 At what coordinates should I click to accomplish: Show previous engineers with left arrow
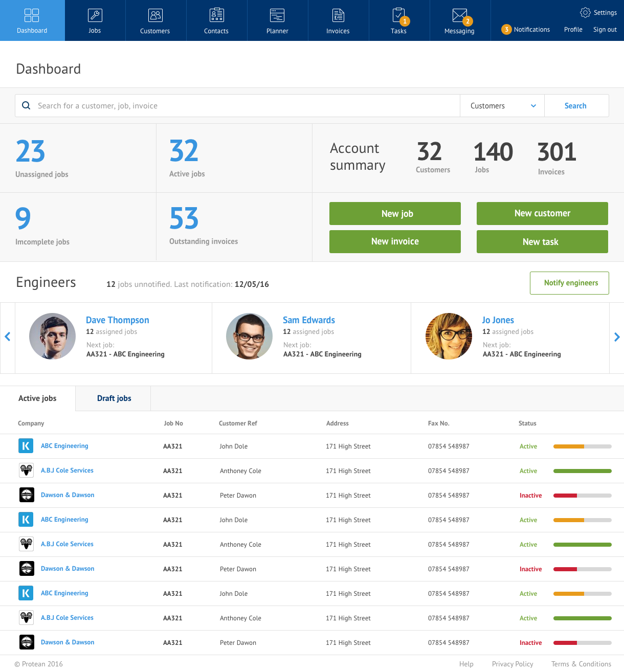[8, 337]
